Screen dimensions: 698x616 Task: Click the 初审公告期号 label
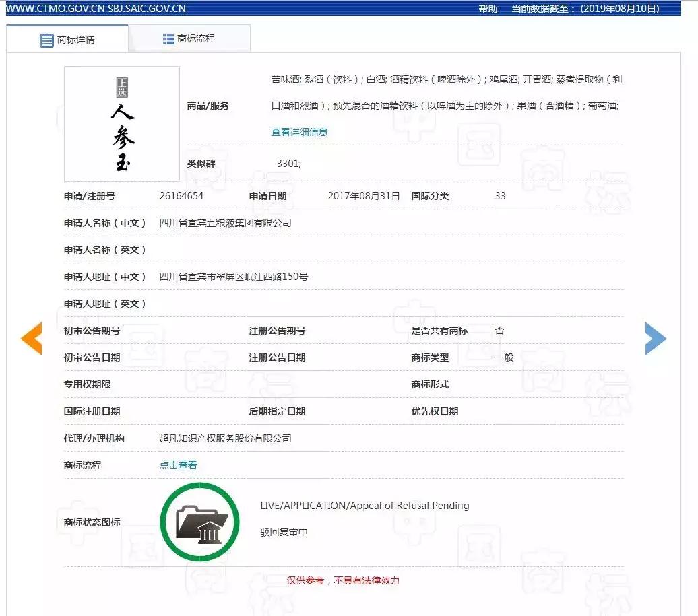coord(92,331)
